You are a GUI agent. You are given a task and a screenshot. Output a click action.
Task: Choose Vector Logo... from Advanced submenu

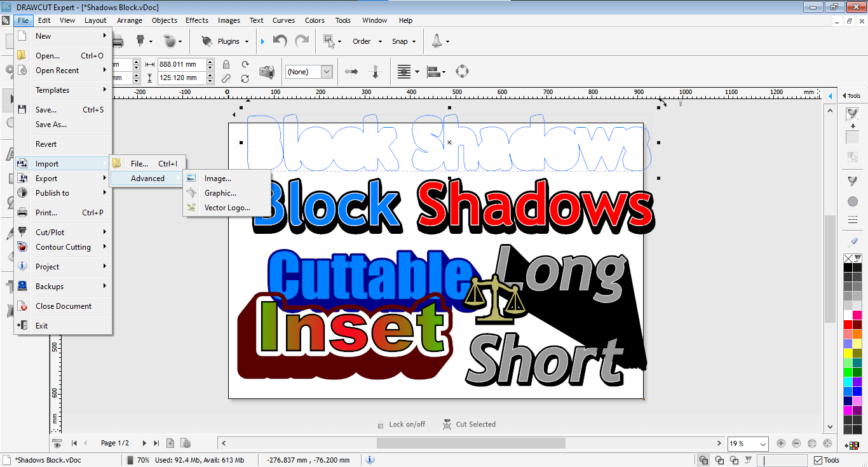tap(227, 208)
